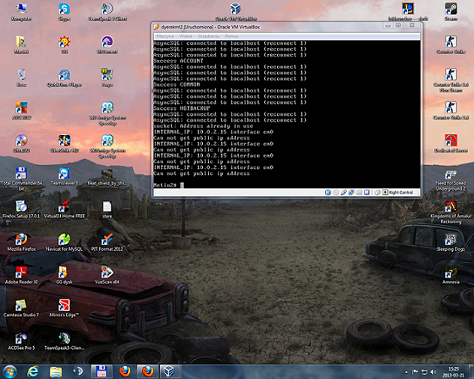Click the USB devices icon in VirtualBox status bar
This screenshot has width=474, height=379.
344,192
